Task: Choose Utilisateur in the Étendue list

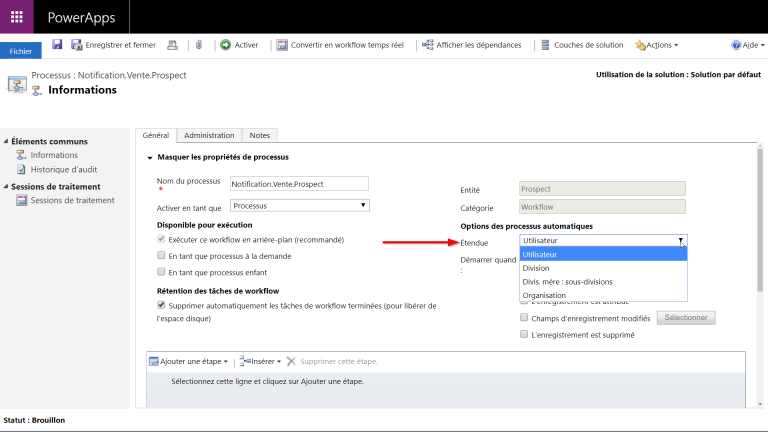Action: click(x=603, y=254)
